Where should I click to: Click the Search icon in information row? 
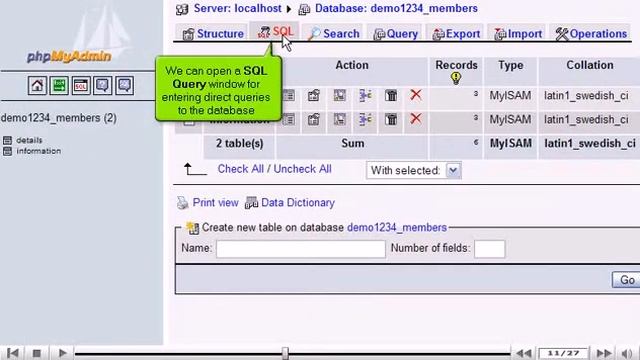click(x=340, y=120)
